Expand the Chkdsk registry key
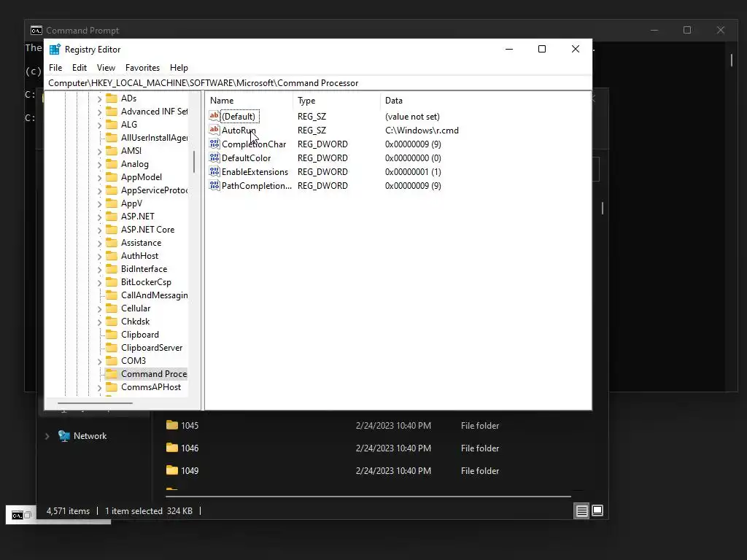The image size is (747, 560). point(99,322)
